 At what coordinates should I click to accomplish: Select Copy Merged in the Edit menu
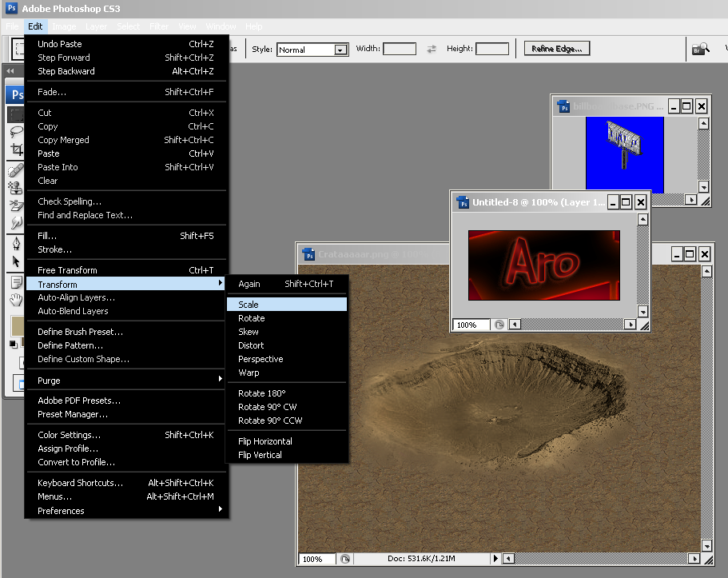(125, 140)
